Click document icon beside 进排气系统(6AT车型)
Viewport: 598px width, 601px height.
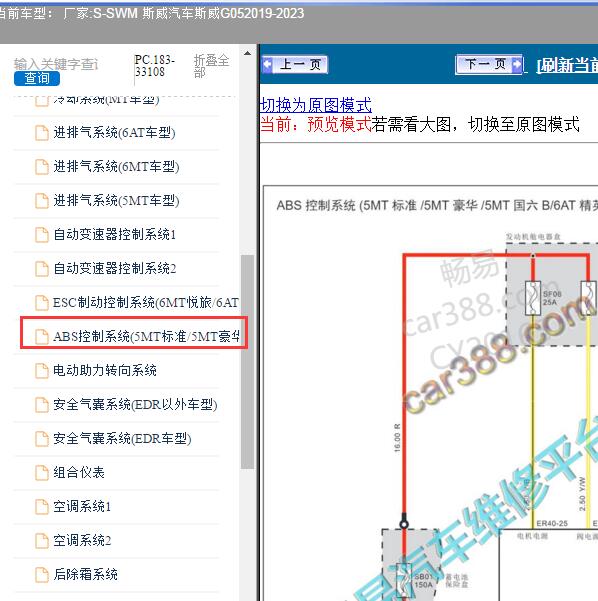[x=42, y=133]
